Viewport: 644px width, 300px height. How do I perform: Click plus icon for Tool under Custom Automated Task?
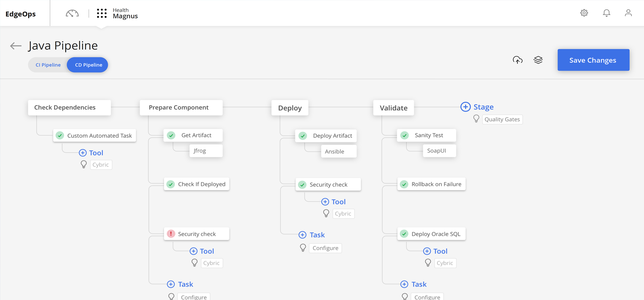(83, 153)
